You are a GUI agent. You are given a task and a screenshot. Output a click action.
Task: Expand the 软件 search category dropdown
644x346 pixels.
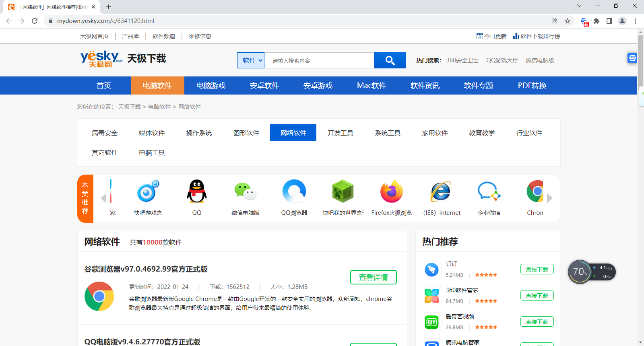pos(251,60)
